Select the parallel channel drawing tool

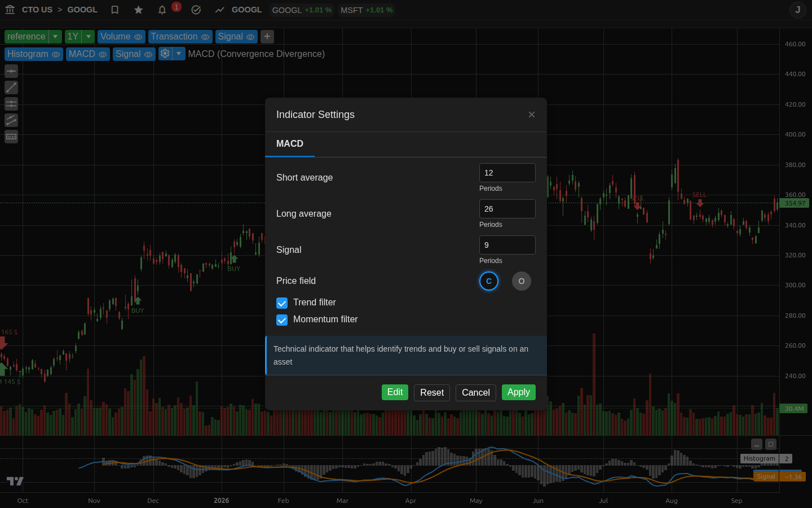[11, 120]
